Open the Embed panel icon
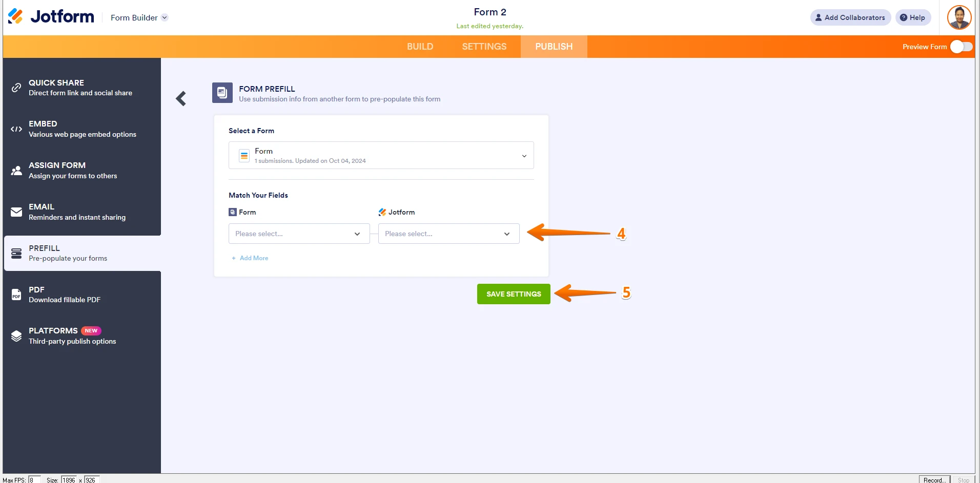This screenshot has height=483, width=980. pyautogui.click(x=16, y=129)
